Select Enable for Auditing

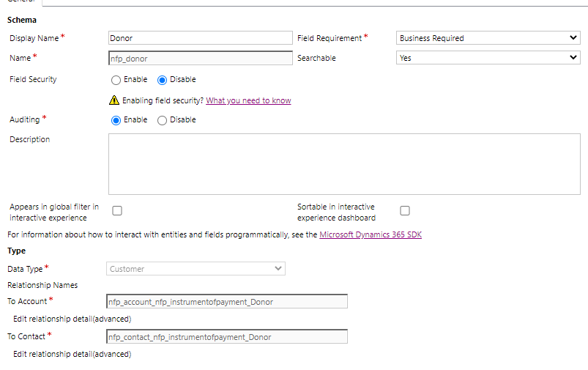point(116,120)
